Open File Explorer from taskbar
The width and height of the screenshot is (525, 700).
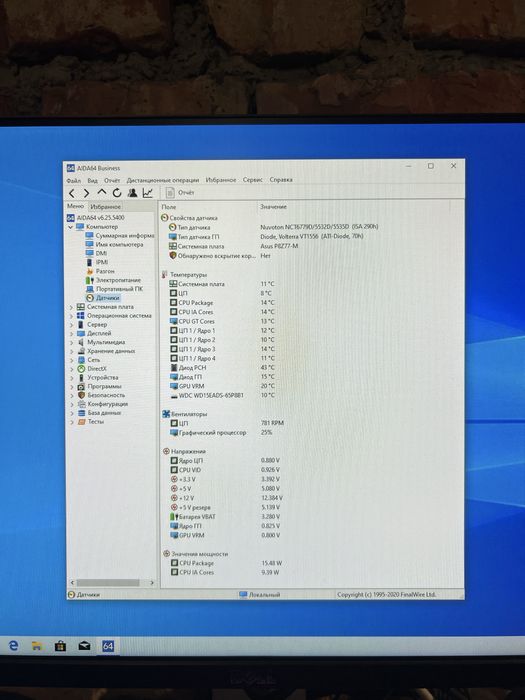tap(37, 646)
